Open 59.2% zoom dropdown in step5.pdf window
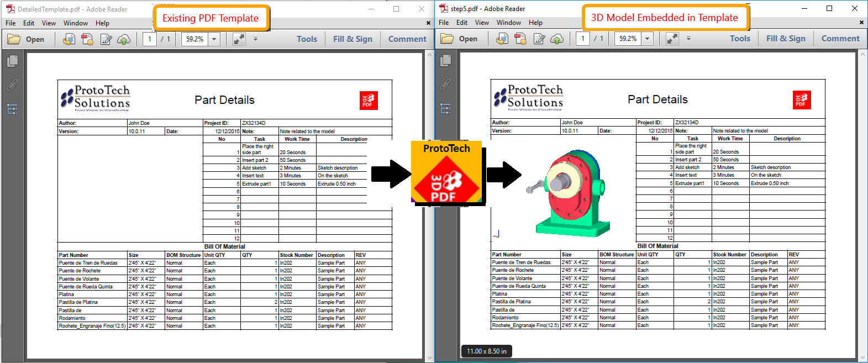 tap(648, 39)
